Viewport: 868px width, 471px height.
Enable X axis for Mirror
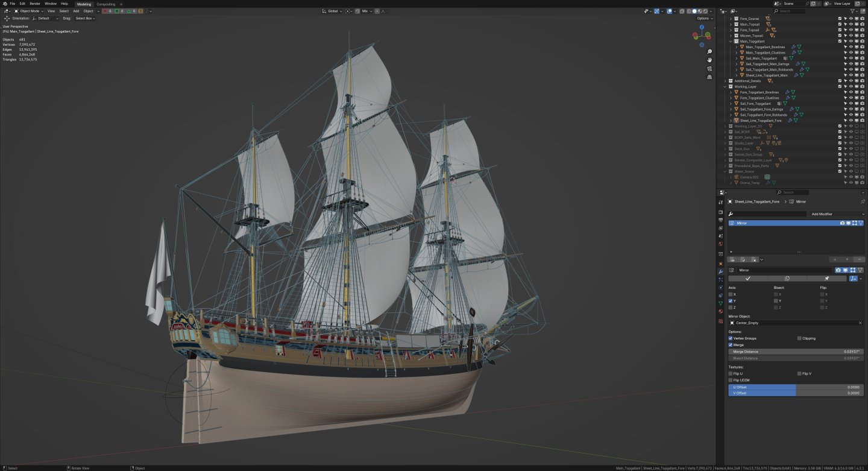pos(731,294)
